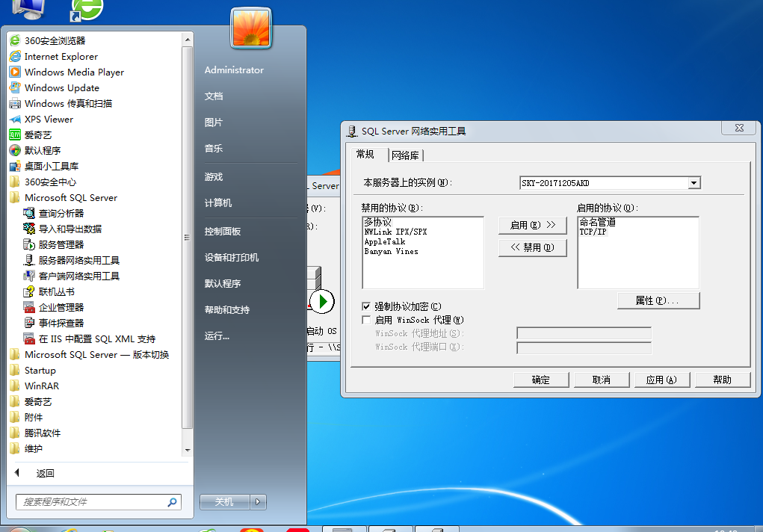Screen dimensions: 763x532
Task: Click 取消 to cancel the dialog
Action: (x=602, y=380)
